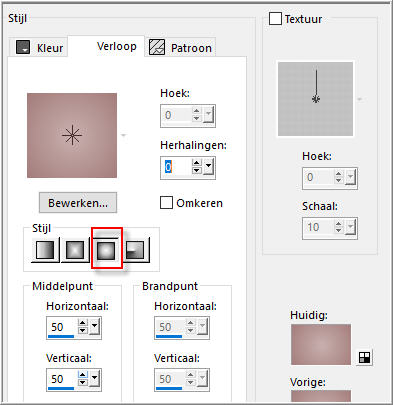Viewport: 393px width, 405px height.
Task: Open the Middelpunt Horizontaal slider dropdown
Action: pos(95,326)
